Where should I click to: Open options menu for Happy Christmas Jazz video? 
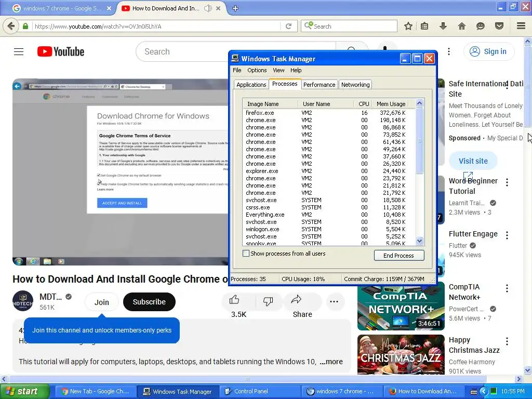click(507, 341)
